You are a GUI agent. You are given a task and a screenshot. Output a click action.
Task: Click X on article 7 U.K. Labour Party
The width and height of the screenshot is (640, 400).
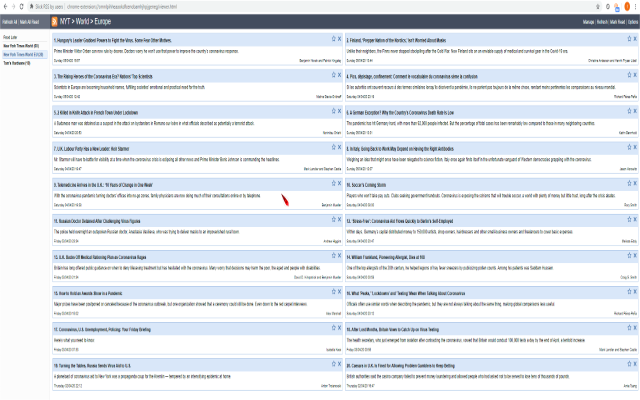tap(339, 147)
